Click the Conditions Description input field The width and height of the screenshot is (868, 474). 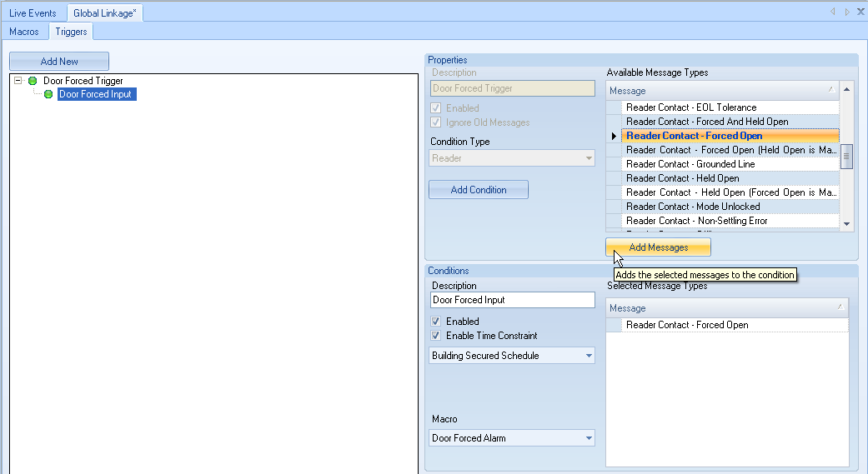(x=512, y=300)
